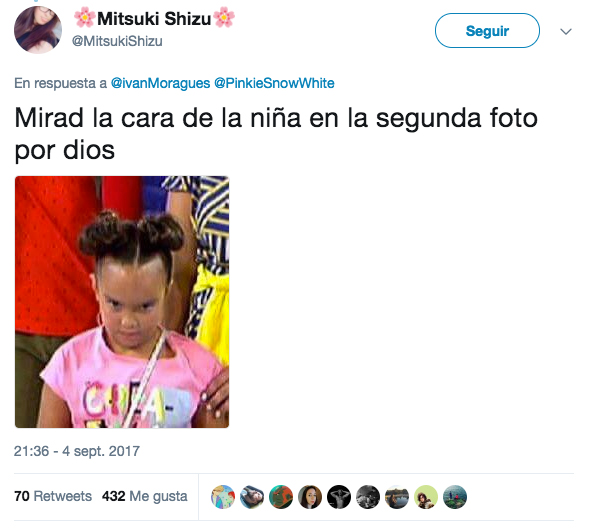
Task: Expand the tweet options chevron
Action: click(x=566, y=31)
